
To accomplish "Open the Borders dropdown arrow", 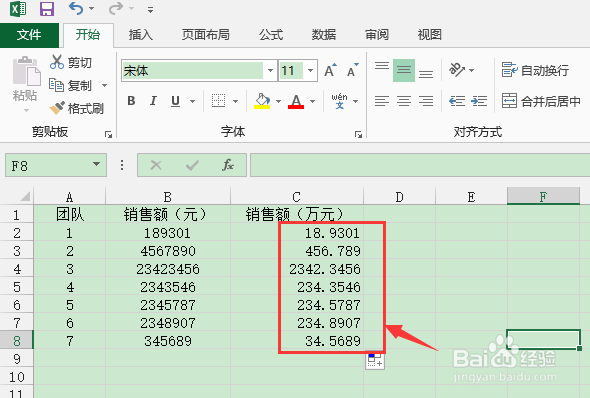I will point(235,101).
